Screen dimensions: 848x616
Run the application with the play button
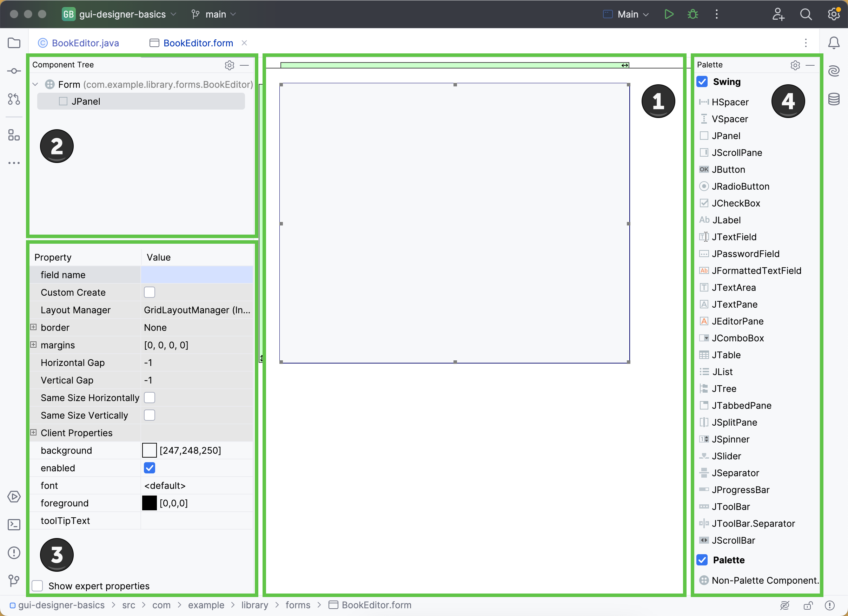pyautogui.click(x=669, y=14)
